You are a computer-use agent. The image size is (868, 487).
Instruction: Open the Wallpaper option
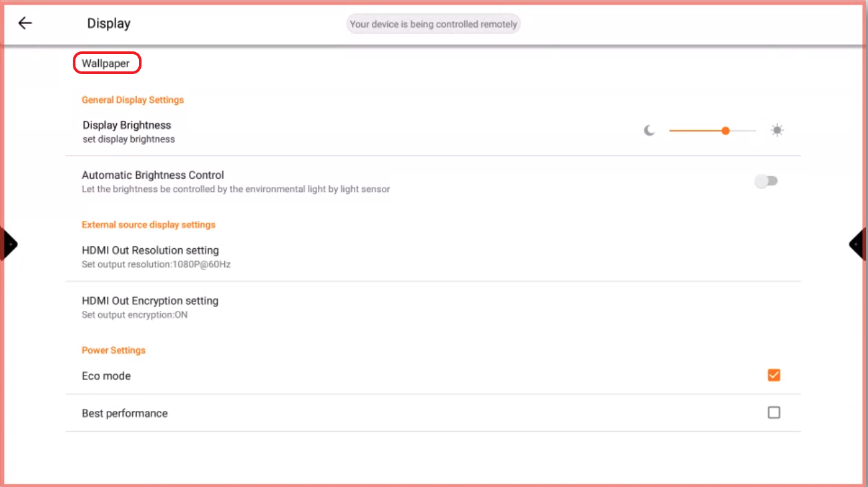click(x=106, y=63)
